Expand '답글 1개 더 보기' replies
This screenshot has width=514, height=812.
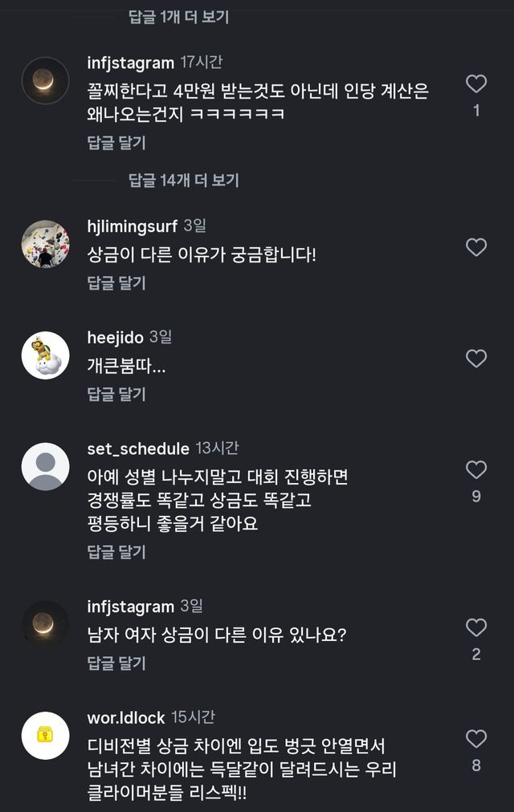pyautogui.click(x=179, y=17)
